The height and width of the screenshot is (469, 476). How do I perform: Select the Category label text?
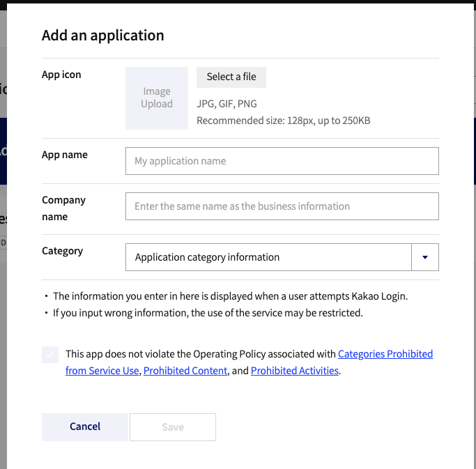62,251
